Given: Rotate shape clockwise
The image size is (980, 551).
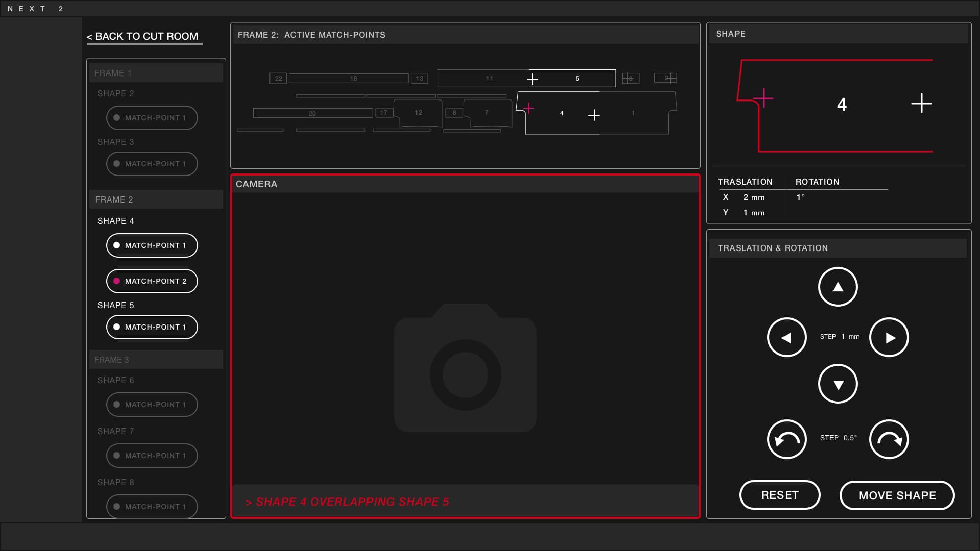Looking at the screenshot, I should pyautogui.click(x=889, y=439).
